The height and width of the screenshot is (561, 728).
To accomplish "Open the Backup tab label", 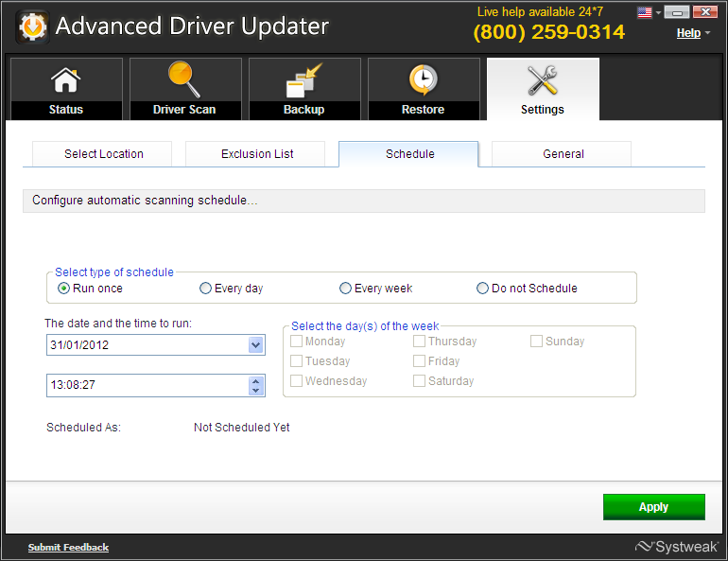I will tap(304, 110).
